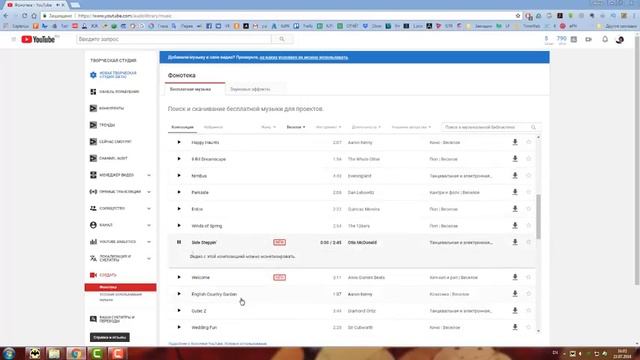Viewport: 640px width, 360px height.
Task: Click the YouTube search magnifier button
Action: tap(282, 39)
